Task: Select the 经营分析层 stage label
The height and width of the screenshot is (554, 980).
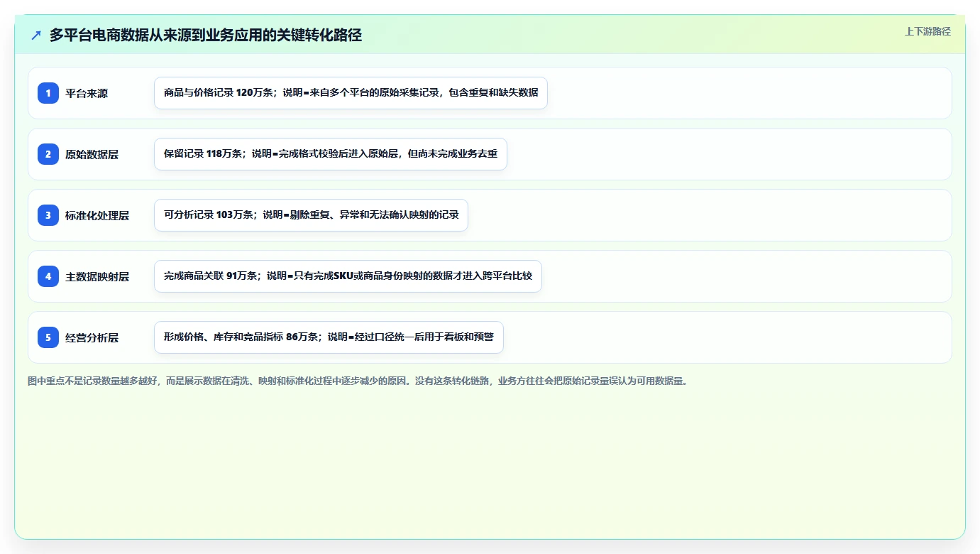Action: pos(92,337)
